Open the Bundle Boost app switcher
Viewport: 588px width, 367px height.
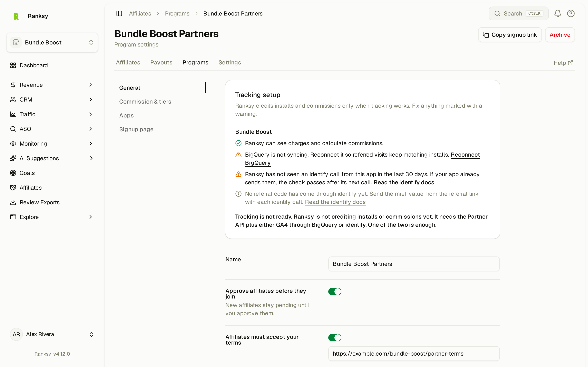point(52,42)
